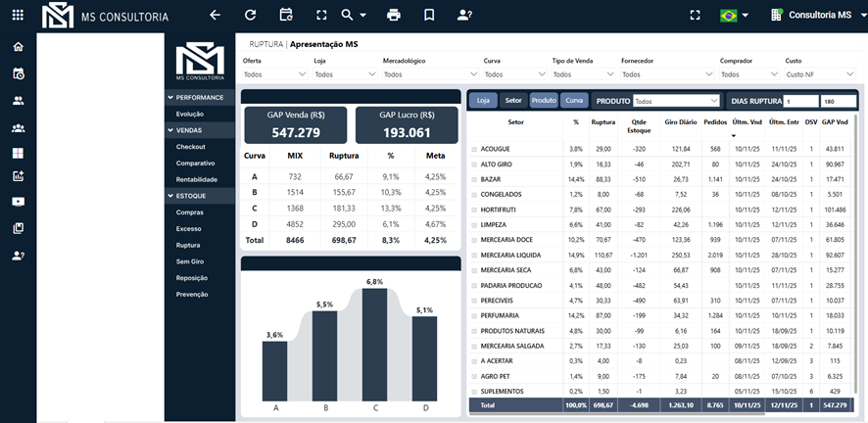This screenshot has width=868, height=423.
Task: Click the Consultoria MS account button
Action: tap(810, 16)
